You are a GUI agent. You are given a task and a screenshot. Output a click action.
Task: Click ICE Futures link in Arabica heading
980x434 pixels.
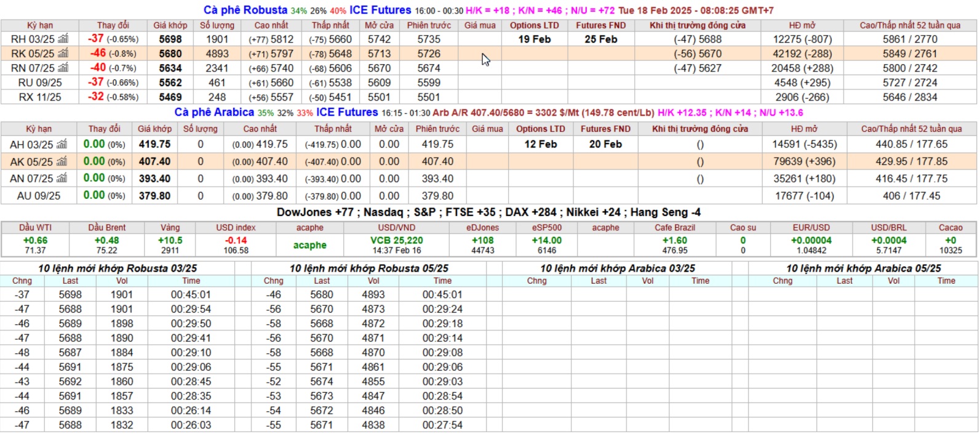point(347,112)
